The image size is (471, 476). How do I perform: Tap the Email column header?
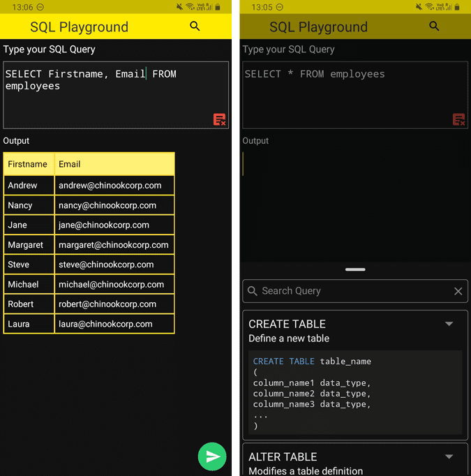[114, 164]
